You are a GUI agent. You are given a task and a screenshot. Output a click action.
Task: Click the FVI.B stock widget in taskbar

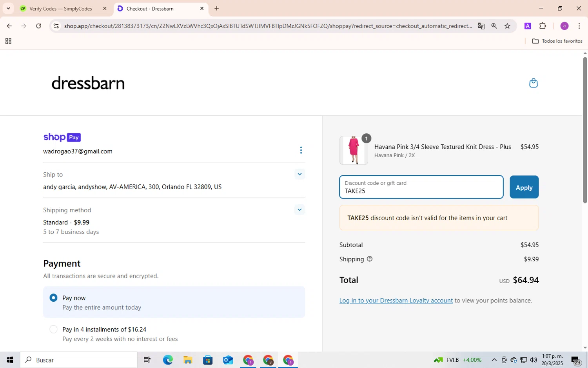point(457,360)
